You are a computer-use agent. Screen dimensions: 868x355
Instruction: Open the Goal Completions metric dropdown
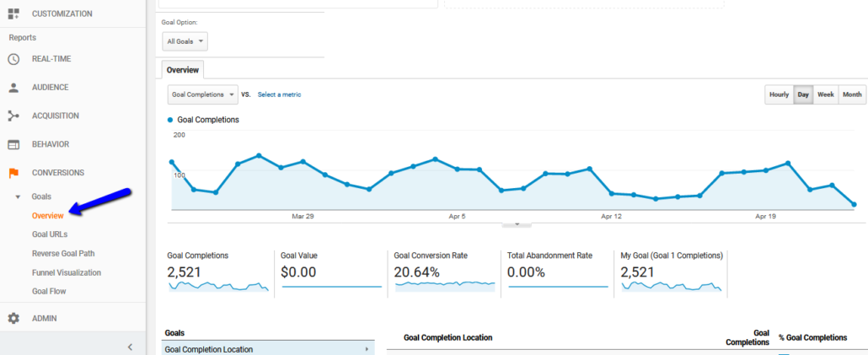(202, 94)
